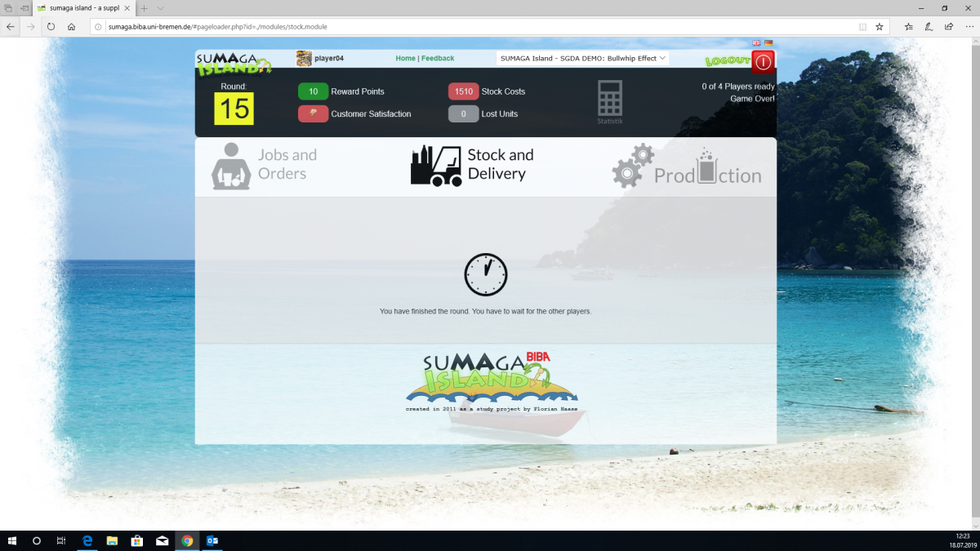Image resolution: width=980 pixels, height=551 pixels.
Task: Switch language to German flag
Action: (x=768, y=43)
